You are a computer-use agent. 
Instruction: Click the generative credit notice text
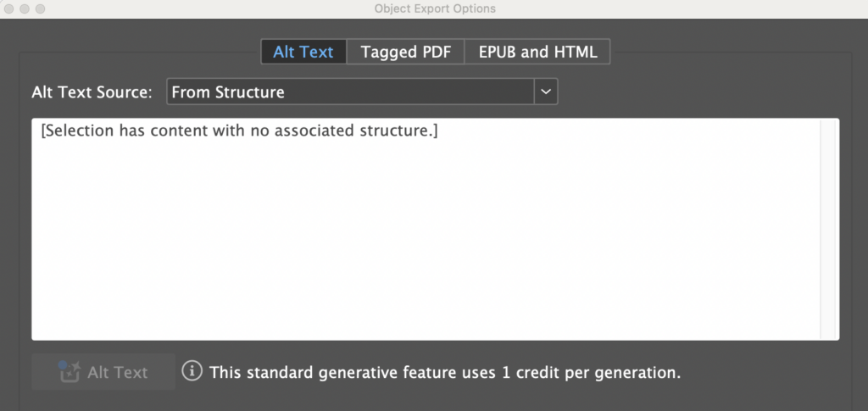(x=445, y=372)
